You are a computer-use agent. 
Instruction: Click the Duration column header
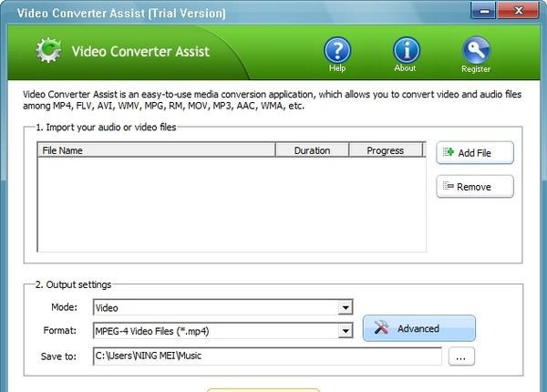tap(312, 150)
